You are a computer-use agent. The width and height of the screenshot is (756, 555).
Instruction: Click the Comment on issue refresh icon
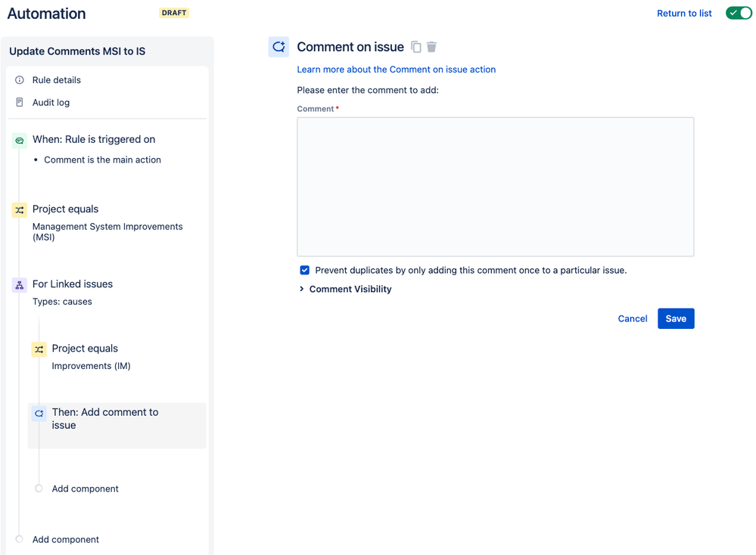[x=278, y=47]
